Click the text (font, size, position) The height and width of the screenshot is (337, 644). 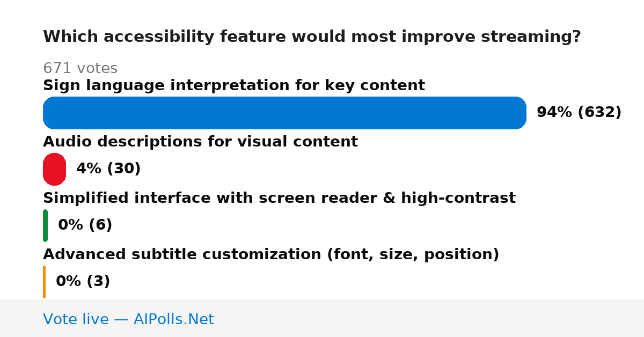point(413,254)
